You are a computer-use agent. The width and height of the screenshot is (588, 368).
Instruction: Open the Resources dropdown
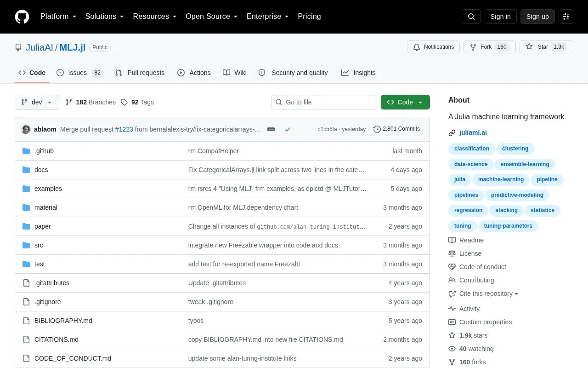pyautogui.click(x=155, y=17)
